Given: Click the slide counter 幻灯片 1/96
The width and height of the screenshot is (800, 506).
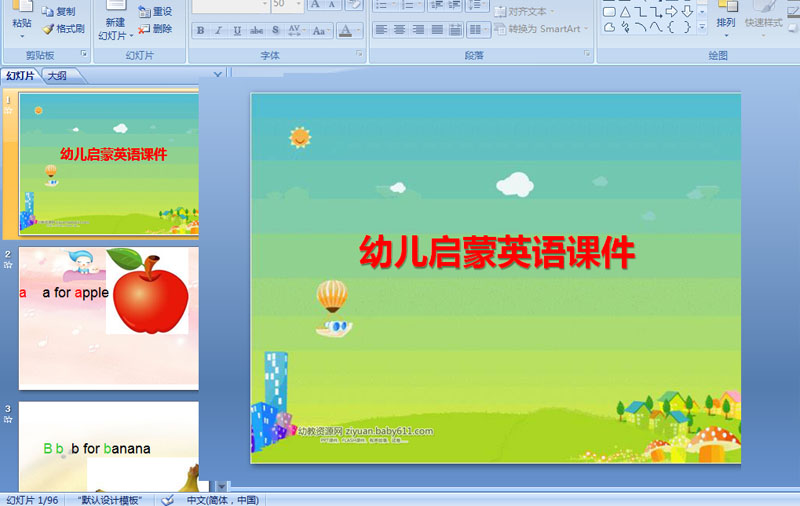Looking at the screenshot, I should point(32,500).
